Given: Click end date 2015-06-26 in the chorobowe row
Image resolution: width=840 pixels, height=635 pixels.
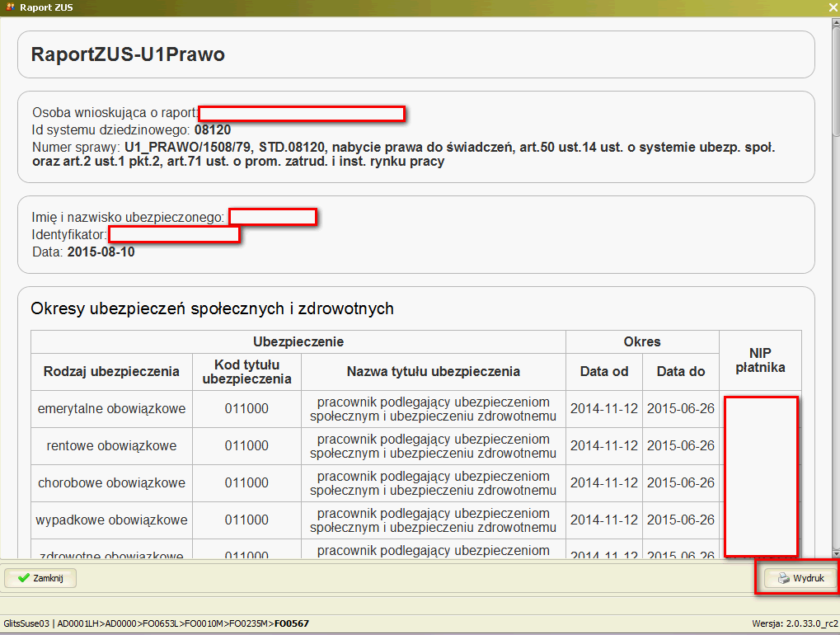Looking at the screenshot, I should pos(681,482).
